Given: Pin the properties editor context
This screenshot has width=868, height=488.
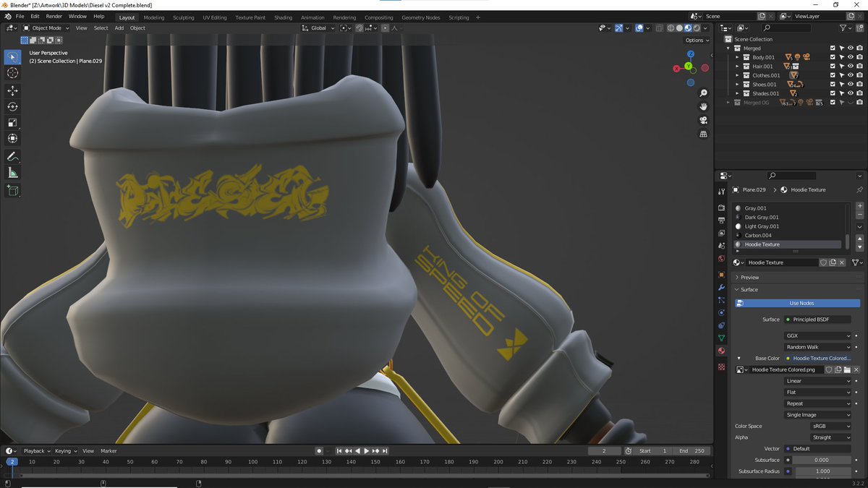Looking at the screenshot, I should 859,189.
